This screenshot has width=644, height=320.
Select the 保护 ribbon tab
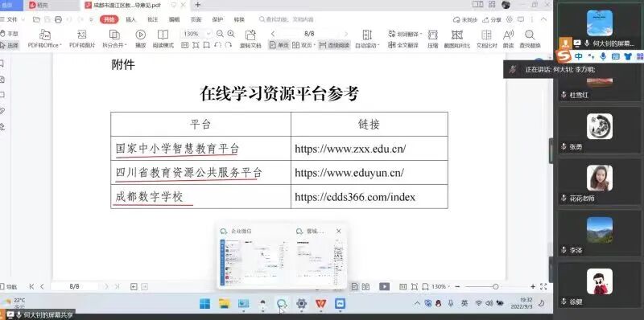pos(217,19)
